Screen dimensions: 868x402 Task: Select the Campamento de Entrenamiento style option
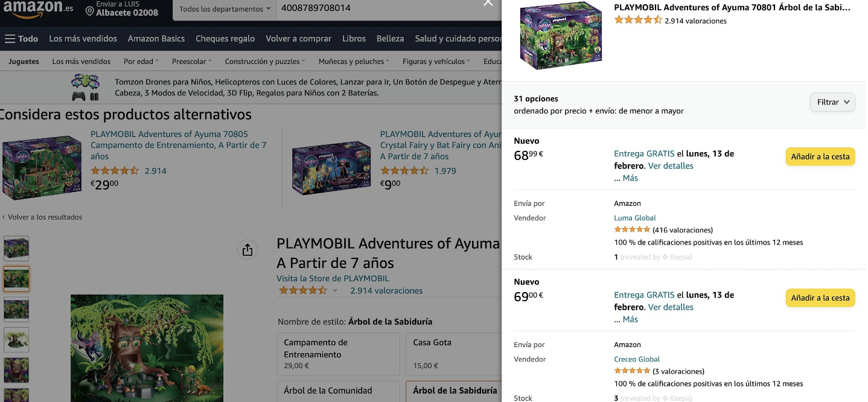pos(338,353)
